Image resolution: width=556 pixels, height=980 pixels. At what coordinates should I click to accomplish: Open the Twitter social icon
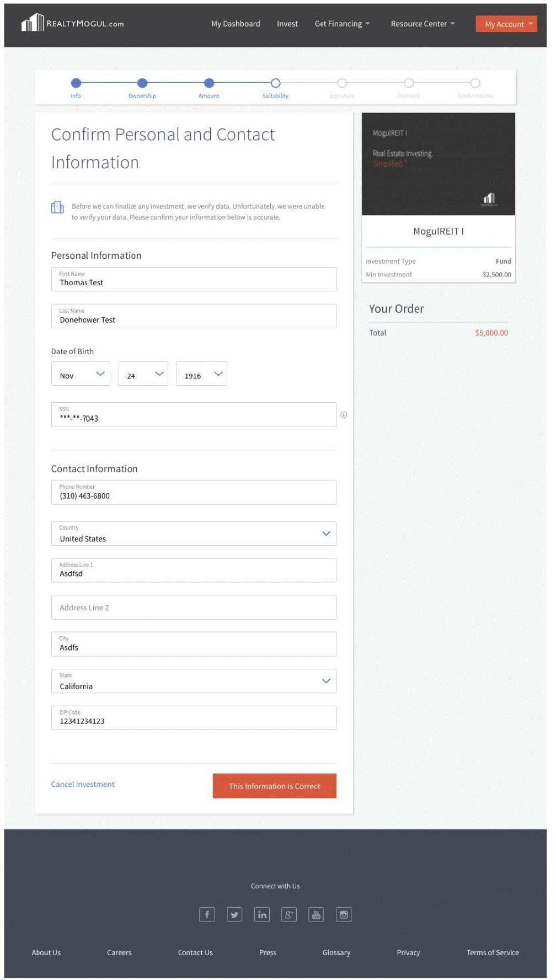coord(234,914)
